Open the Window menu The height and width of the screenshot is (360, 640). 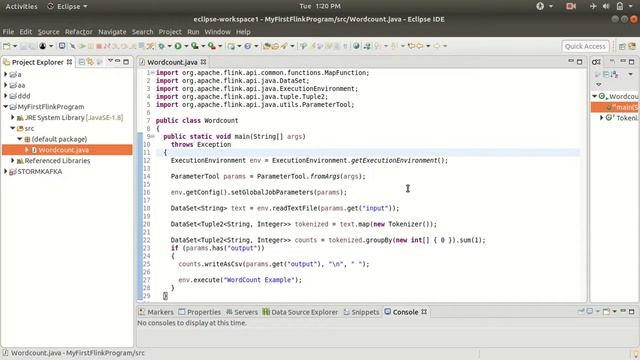tap(218, 32)
